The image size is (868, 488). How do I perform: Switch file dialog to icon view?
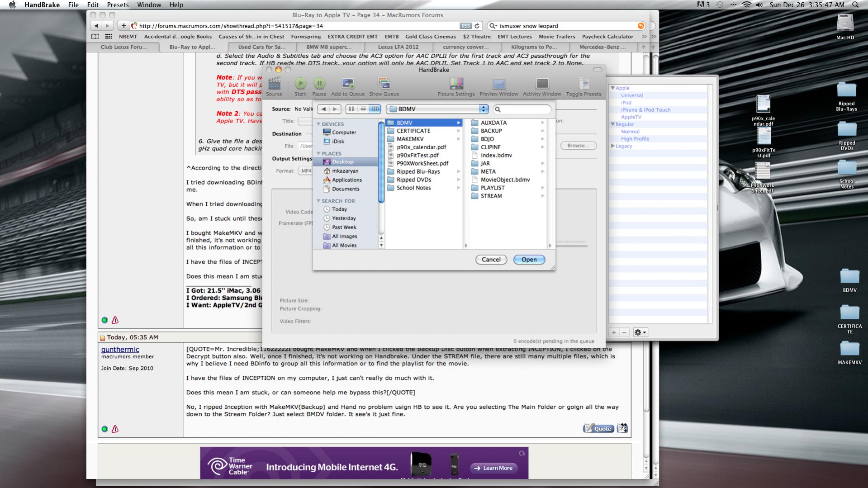[351, 109]
